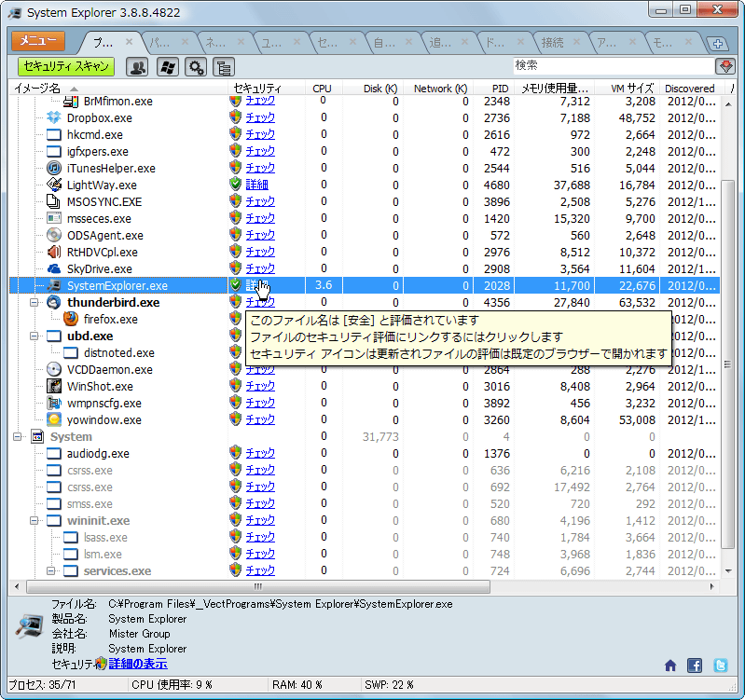Screen dimensions: 745x700
Task: Click the tree view toolbar icon
Action: [x=224, y=67]
